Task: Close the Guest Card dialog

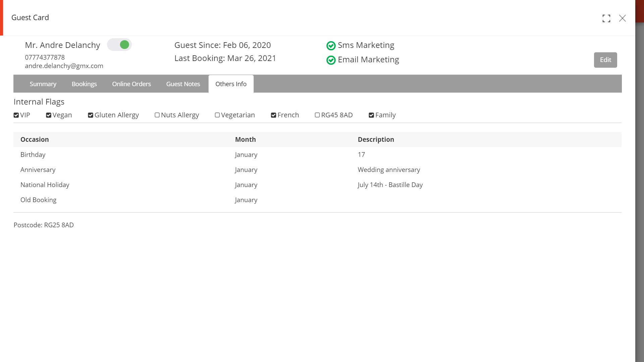Action: (x=623, y=18)
